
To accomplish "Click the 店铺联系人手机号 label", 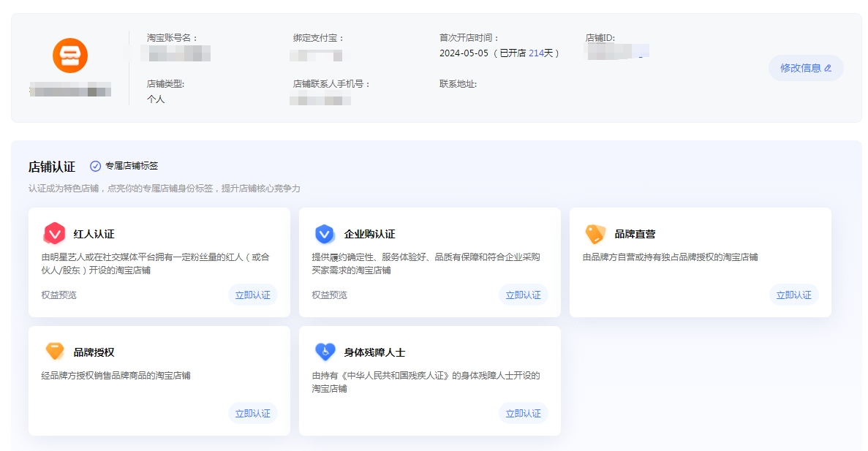I will [331, 84].
